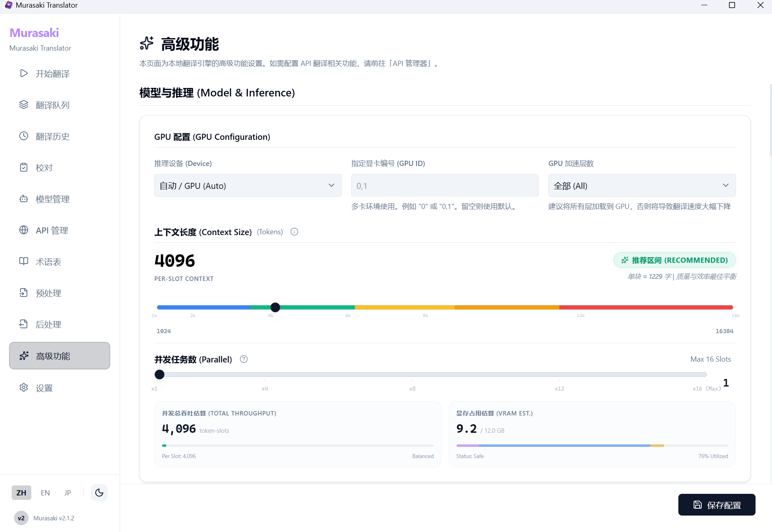Viewport: 772px width, 532px height.
Task: Click the 保存配置 save button
Action: click(x=717, y=505)
